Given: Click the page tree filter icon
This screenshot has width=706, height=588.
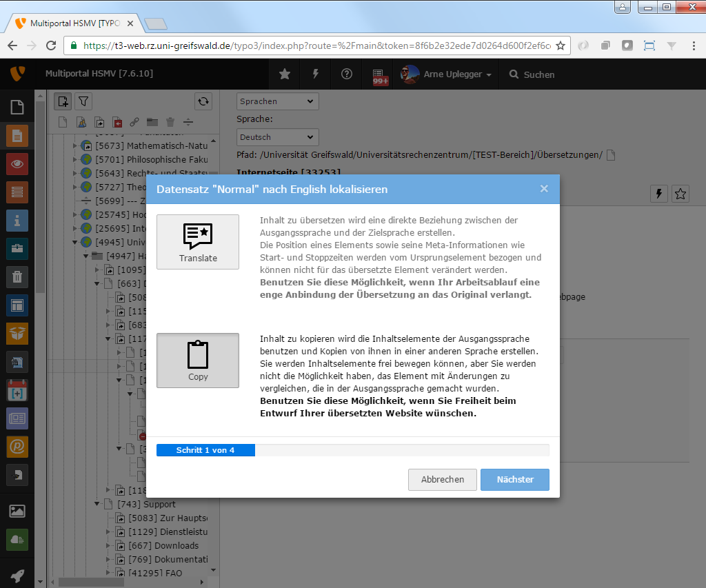Looking at the screenshot, I should coord(83,101).
